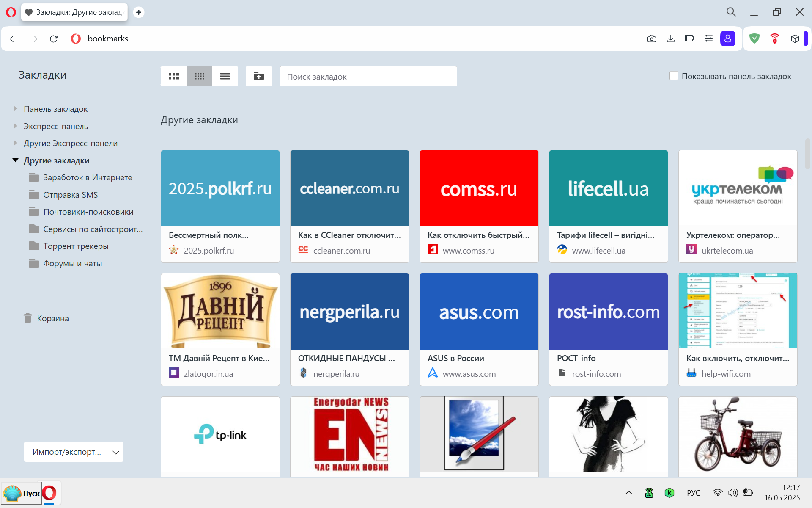812x508 pixels.
Task: Open Импорт/экспорт dropdown
Action: coord(74,452)
